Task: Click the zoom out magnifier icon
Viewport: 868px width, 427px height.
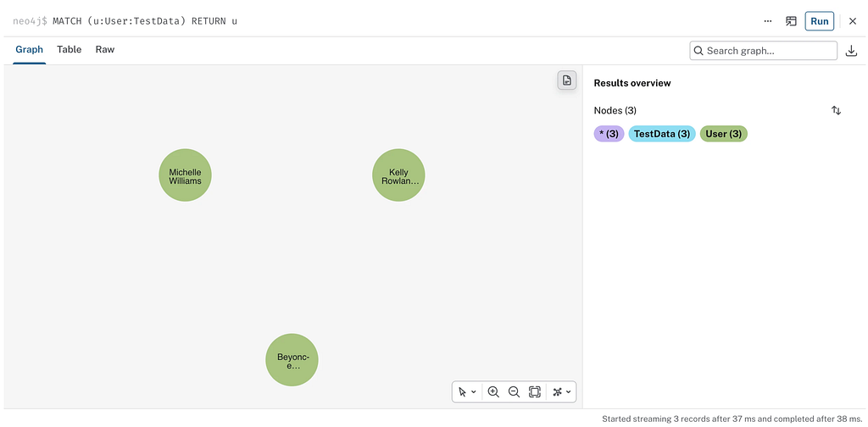Action: pos(514,391)
